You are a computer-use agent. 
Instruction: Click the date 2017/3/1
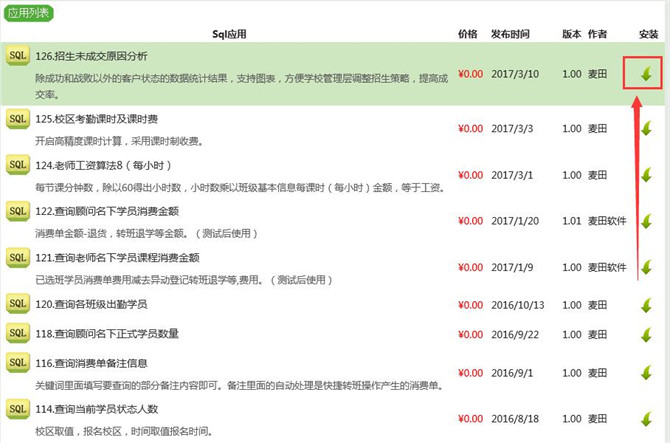512,175
